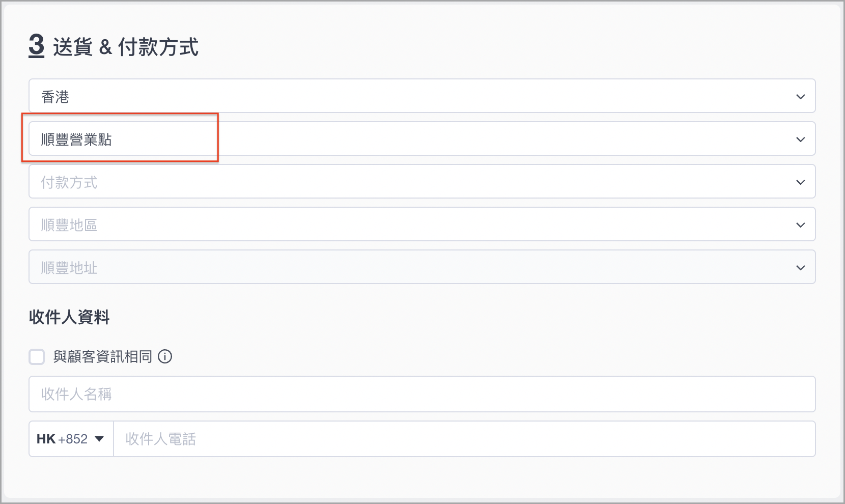The width and height of the screenshot is (845, 504).
Task: Click the chevron arrow on the 順豐地址 field
Action: pyautogui.click(x=801, y=268)
